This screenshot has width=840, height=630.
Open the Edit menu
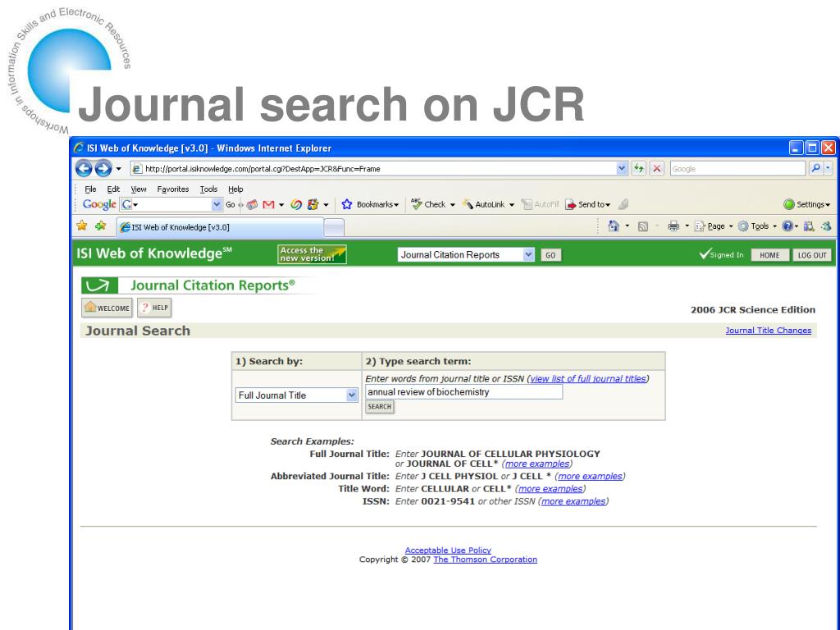tap(113, 189)
